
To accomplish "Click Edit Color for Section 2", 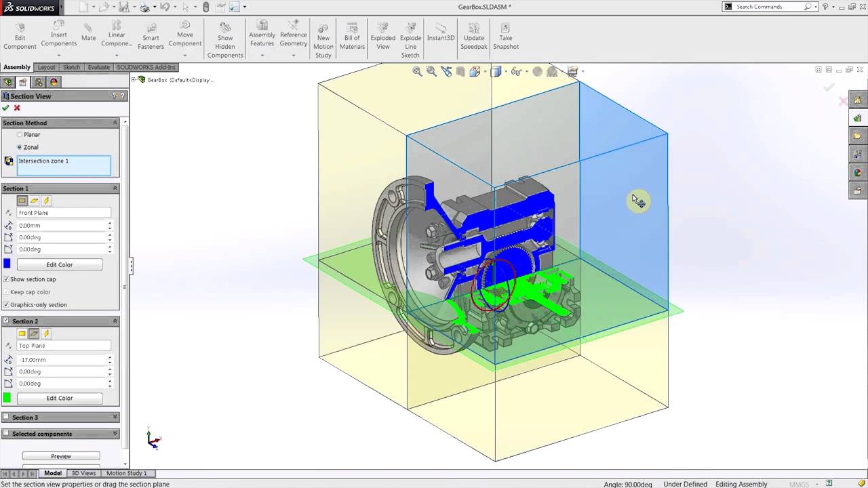I will [60, 399].
